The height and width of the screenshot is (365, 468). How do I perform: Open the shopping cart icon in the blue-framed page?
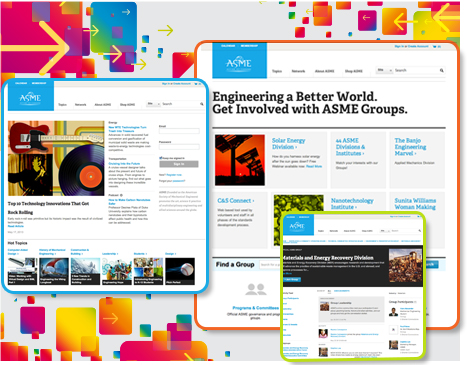196,84
